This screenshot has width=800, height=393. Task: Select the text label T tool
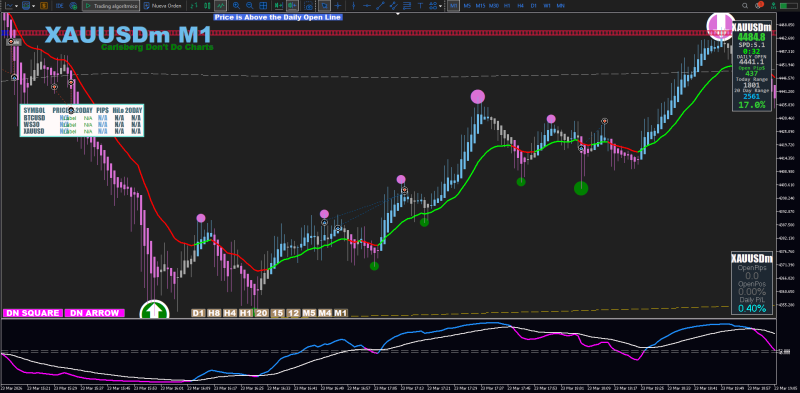pyautogui.click(x=420, y=6)
